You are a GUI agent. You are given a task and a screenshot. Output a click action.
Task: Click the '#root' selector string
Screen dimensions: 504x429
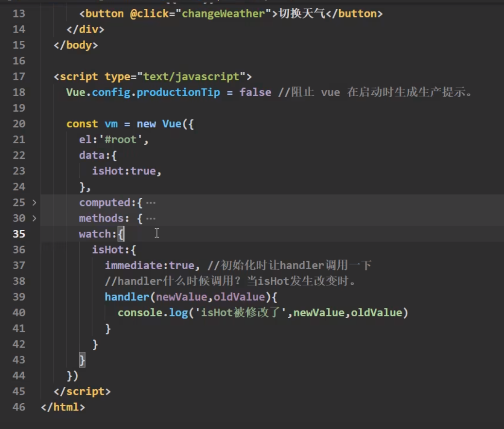point(121,139)
